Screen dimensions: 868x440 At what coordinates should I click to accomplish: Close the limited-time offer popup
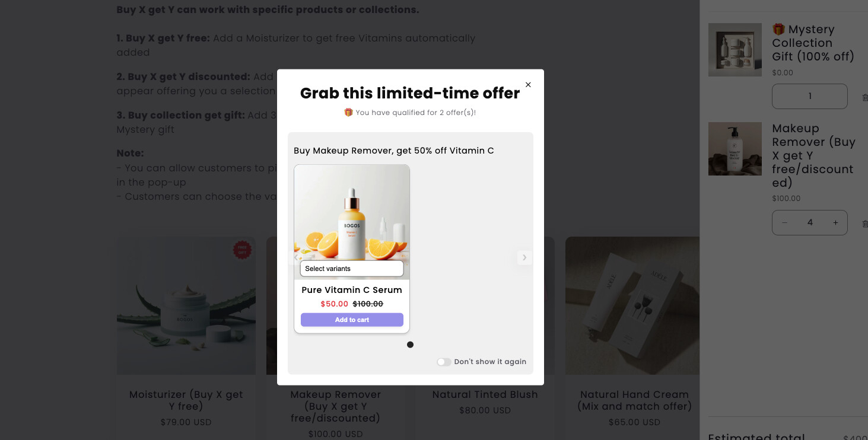528,85
